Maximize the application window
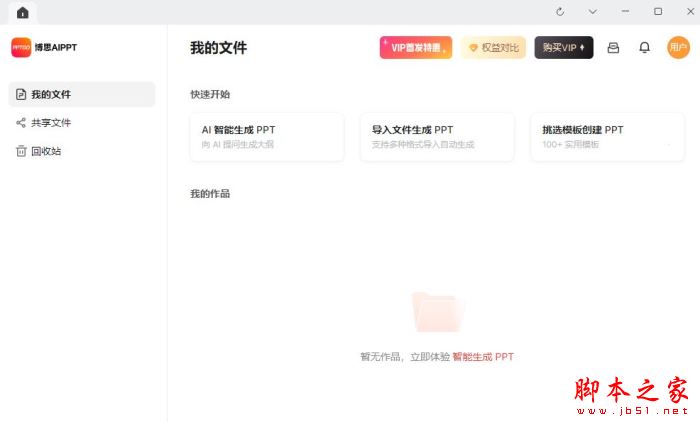700x422 pixels. point(658,11)
